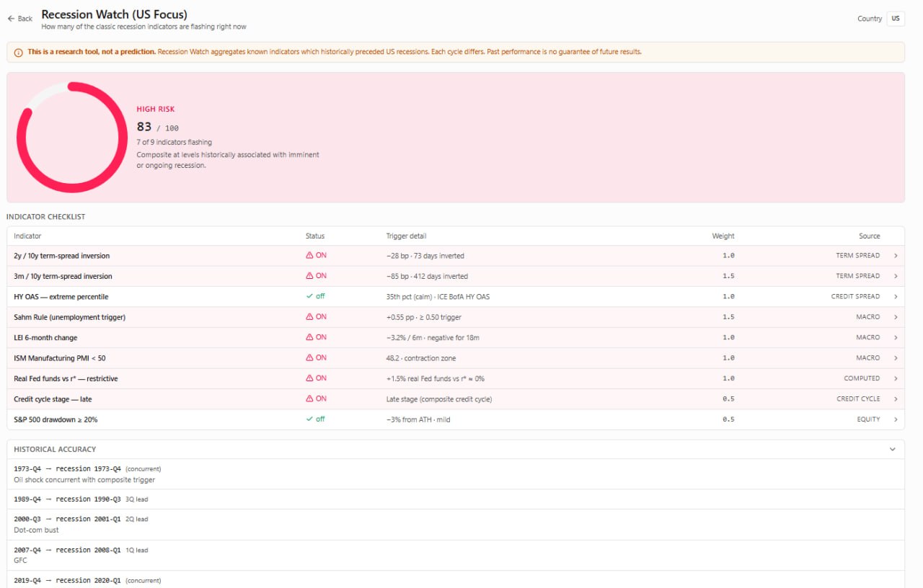This screenshot has width=923, height=588.
Task: Expand the Real Fed funds vs r* row chevron
Action: (896, 378)
